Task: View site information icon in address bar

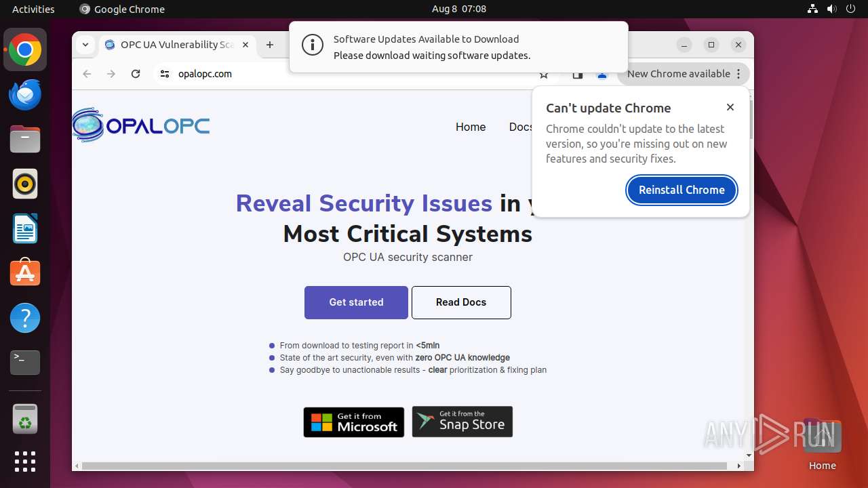Action: [x=165, y=74]
